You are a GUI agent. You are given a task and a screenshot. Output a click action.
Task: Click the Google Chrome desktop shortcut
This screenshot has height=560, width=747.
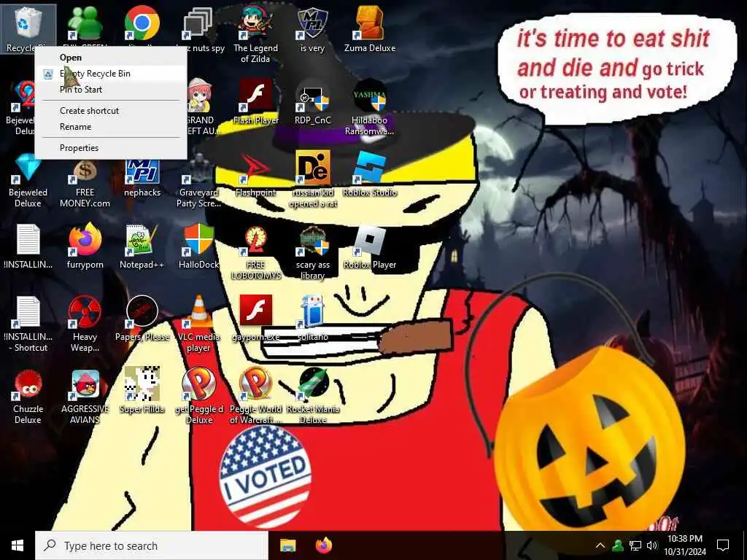pos(142,23)
